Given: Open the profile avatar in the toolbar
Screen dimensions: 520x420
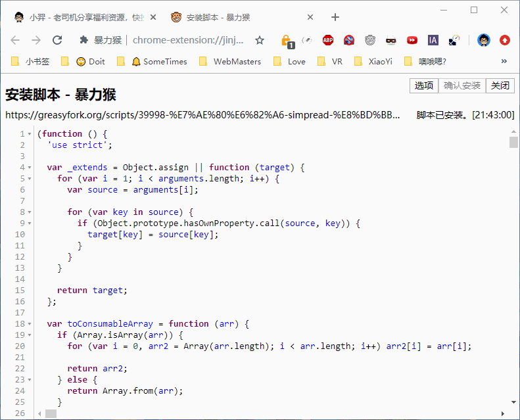Looking at the screenshot, I should pyautogui.click(x=484, y=40).
